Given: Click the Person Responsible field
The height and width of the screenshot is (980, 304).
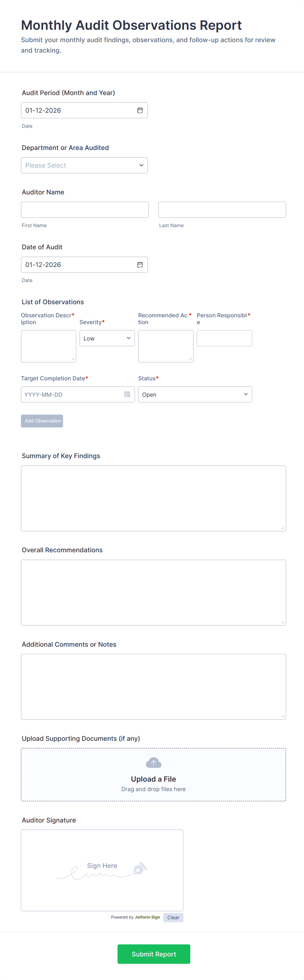Looking at the screenshot, I should [224, 338].
